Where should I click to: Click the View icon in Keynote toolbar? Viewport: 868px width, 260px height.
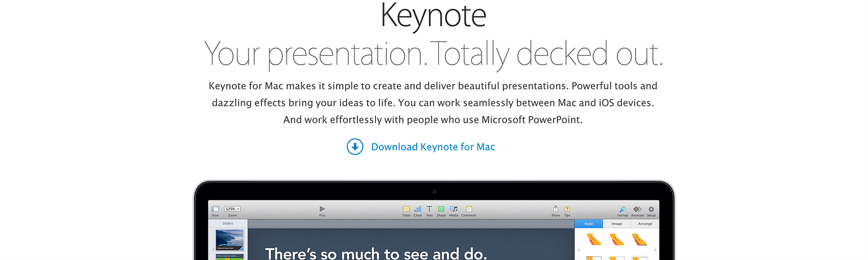pyautogui.click(x=215, y=209)
